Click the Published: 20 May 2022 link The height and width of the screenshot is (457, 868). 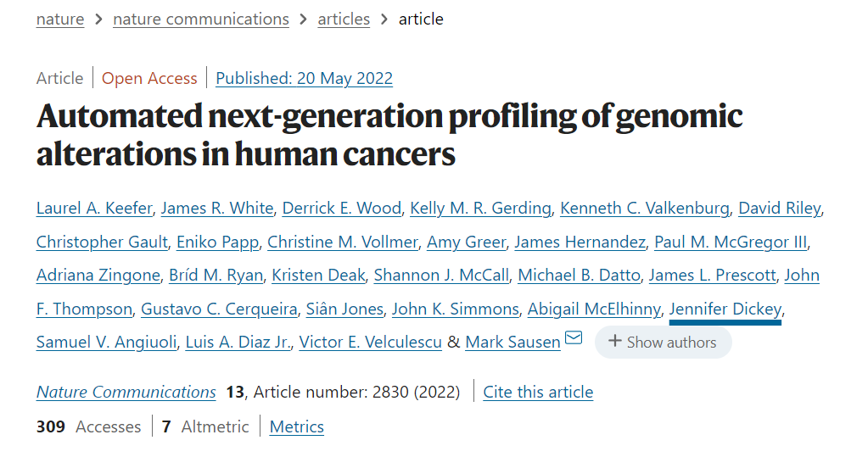pos(305,79)
